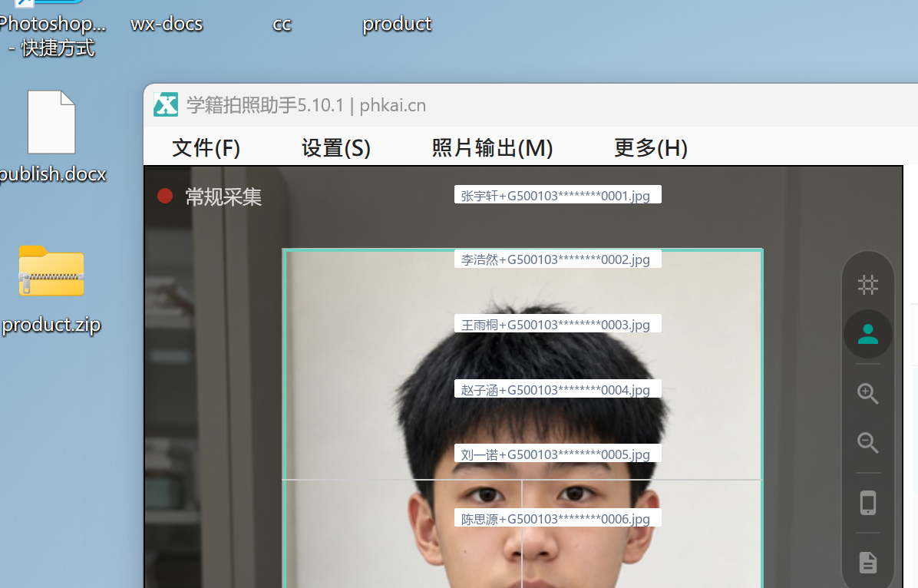Image resolution: width=918 pixels, height=588 pixels.
Task: Select 刘一诺+G500103********0005.jpg filename
Action: pyautogui.click(x=557, y=454)
